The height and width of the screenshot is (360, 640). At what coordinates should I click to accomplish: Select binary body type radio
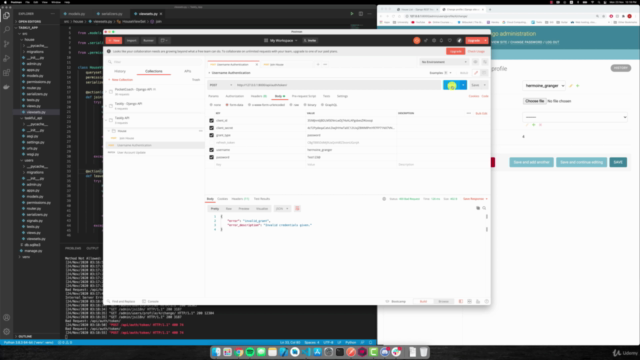[305, 105]
